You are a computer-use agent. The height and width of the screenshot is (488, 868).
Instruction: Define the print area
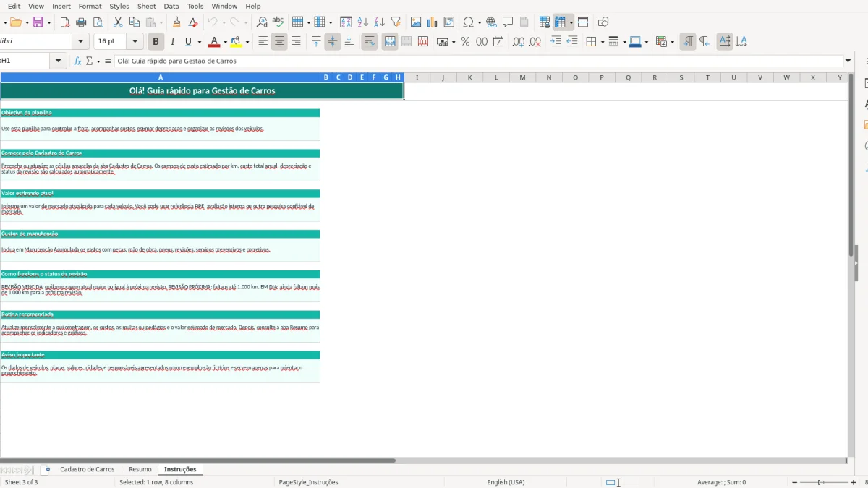point(545,22)
